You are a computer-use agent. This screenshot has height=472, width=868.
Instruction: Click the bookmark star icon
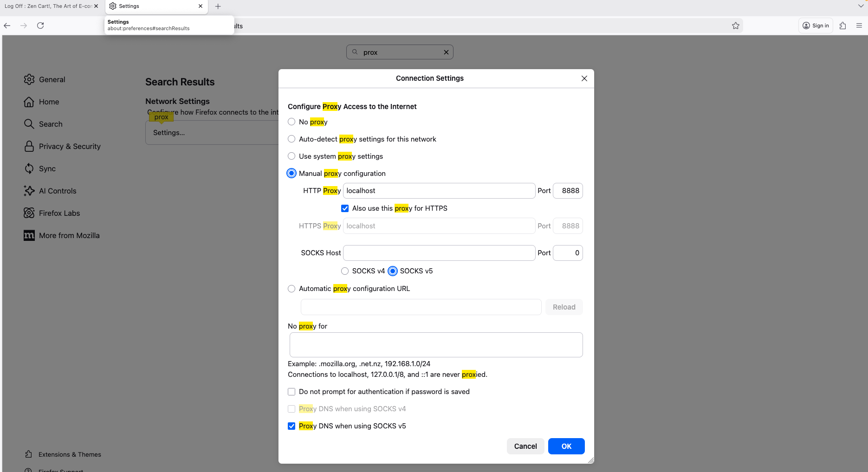coord(735,26)
